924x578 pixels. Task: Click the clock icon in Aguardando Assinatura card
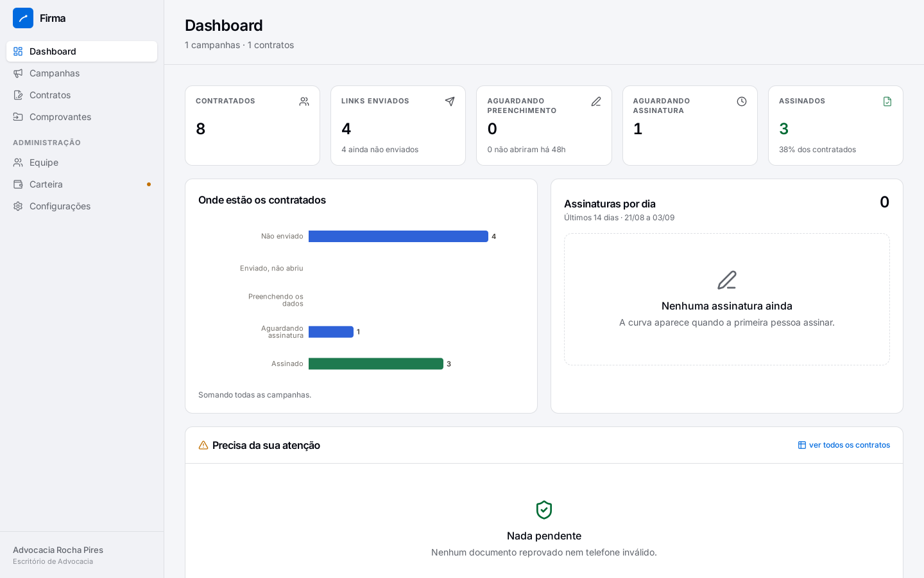point(742,101)
